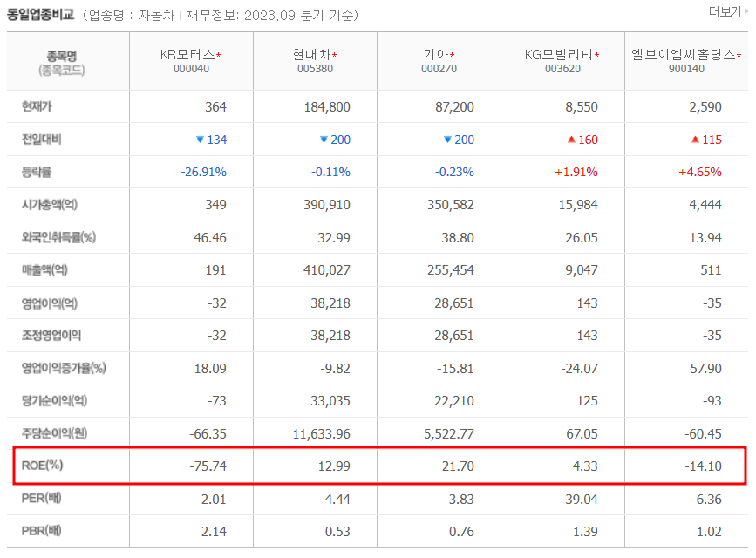Click the PER(배) row label

(x=42, y=498)
